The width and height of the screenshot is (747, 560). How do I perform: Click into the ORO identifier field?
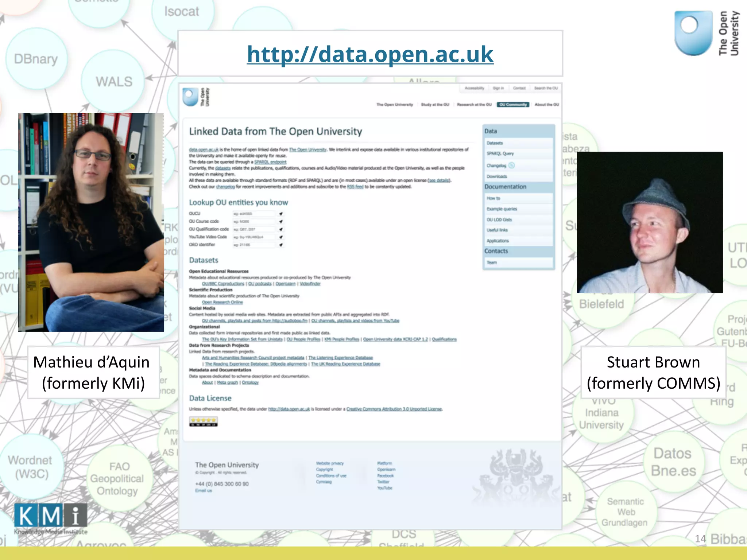click(x=254, y=245)
